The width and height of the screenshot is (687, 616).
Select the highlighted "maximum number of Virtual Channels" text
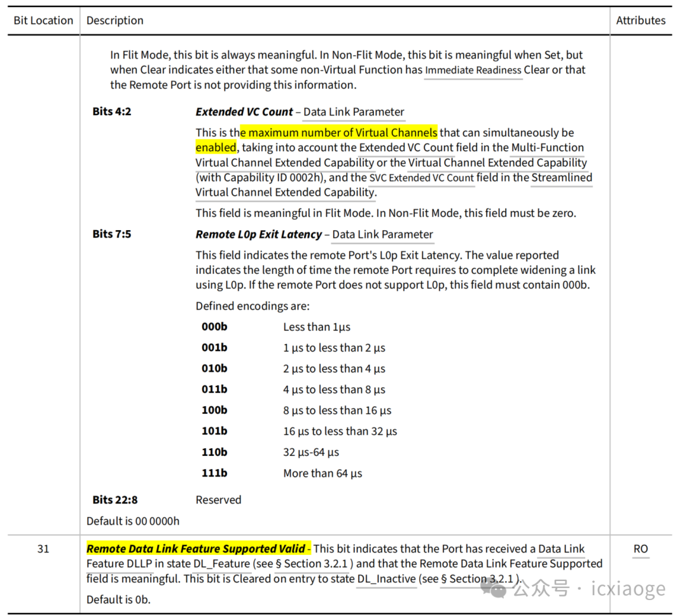pyautogui.click(x=342, y=133)
